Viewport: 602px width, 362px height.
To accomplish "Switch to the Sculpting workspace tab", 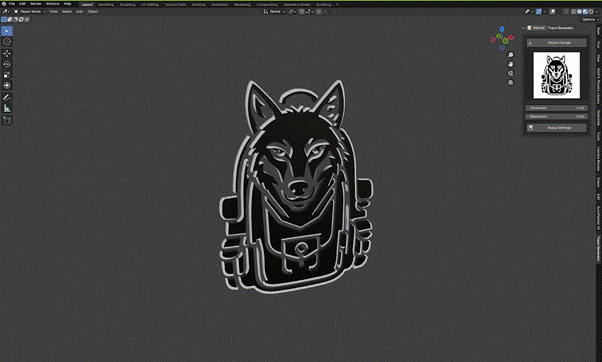I will pos(127,5).
